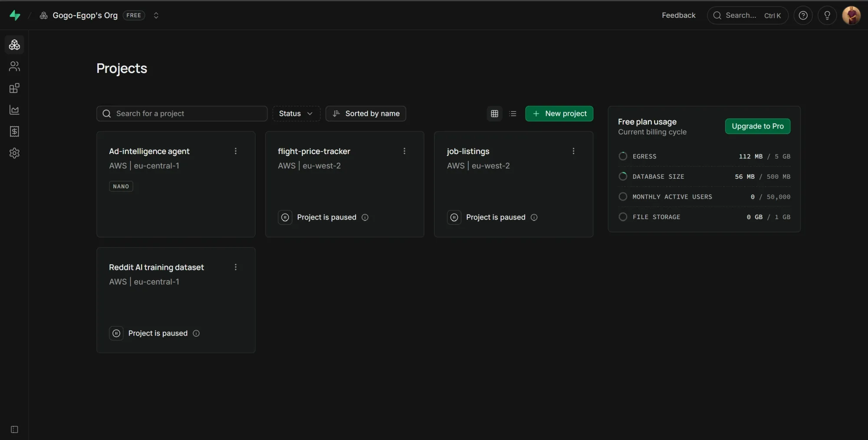Image resolution: width=868 pixels, height=440 pixels.
Task: Open the Integrations sidebar icon
Action: pyautogui.click(x=14, y=88)
